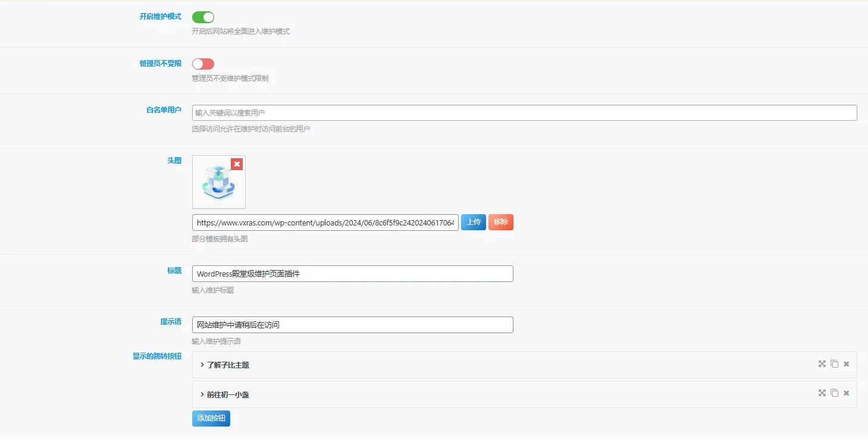Enable the 管理员不受限 switch
The image size is (868, 442).
[x=203, y=64]
